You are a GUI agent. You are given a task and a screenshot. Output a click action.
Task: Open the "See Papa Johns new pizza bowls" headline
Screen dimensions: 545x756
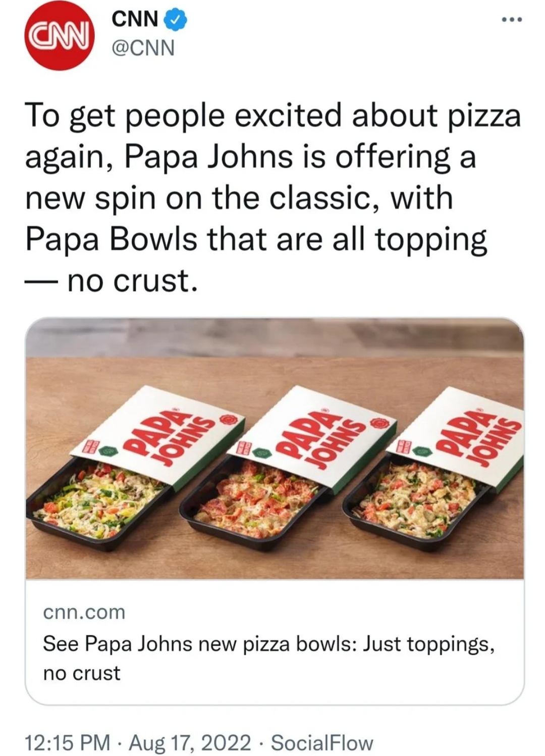pyautogui.click(x=268, y=644)
